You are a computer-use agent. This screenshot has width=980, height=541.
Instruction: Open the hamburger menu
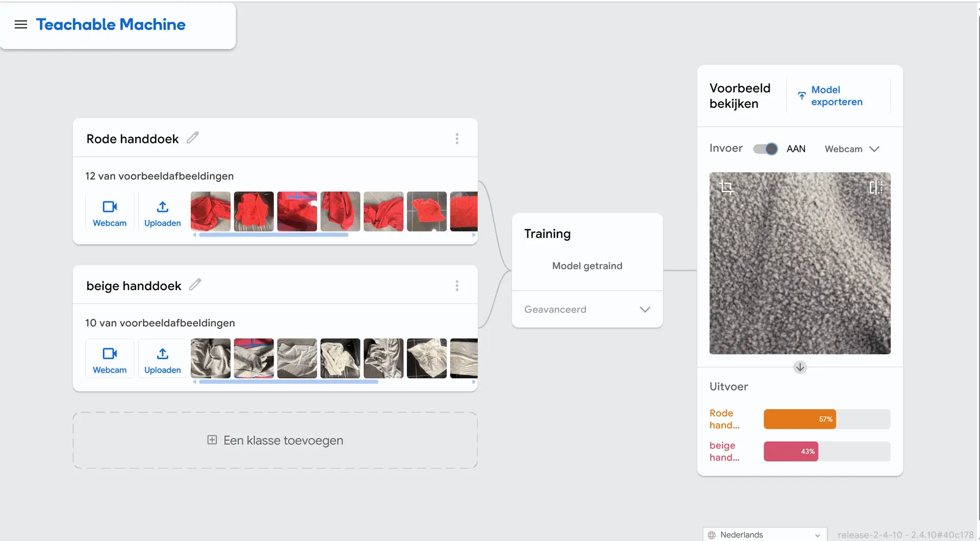(x=21, y=25)
